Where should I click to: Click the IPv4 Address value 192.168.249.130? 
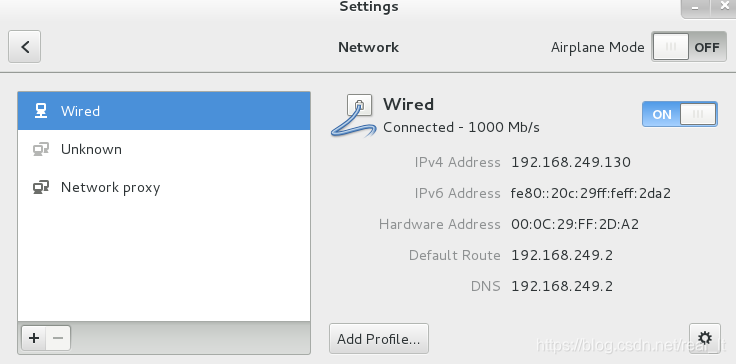[x=571, y=163]
